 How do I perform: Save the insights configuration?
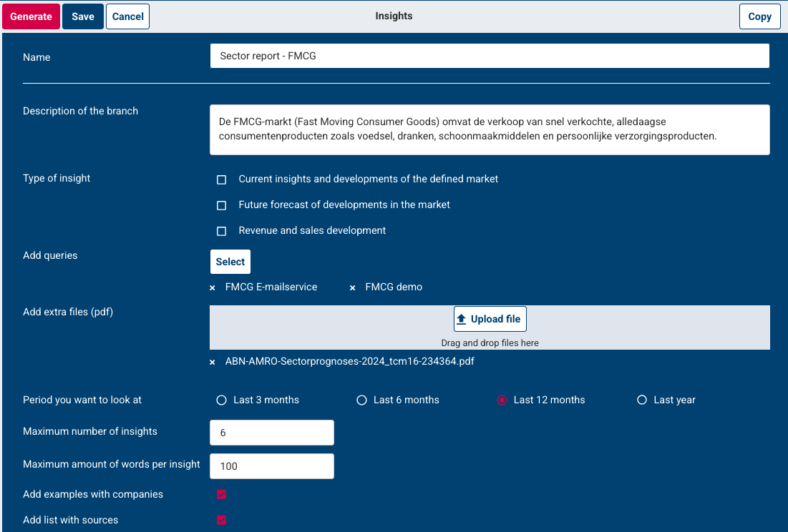tap(83, 16)
